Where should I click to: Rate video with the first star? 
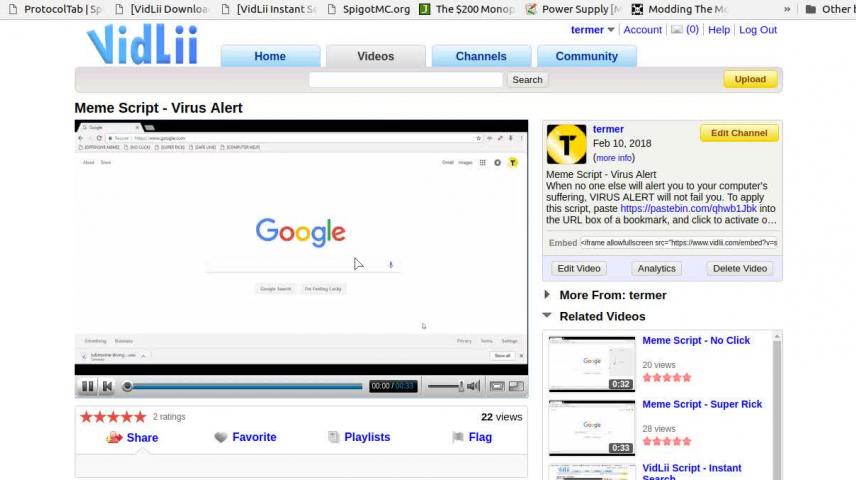coord(86,417)
